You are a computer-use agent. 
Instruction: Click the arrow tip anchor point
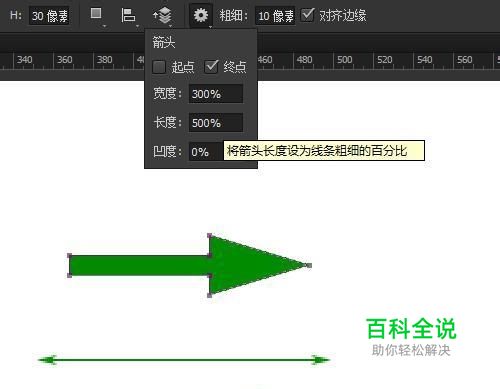(309, 265)
